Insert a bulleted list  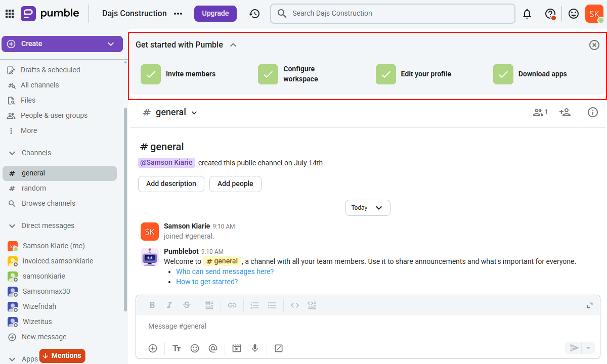point(272,305)
